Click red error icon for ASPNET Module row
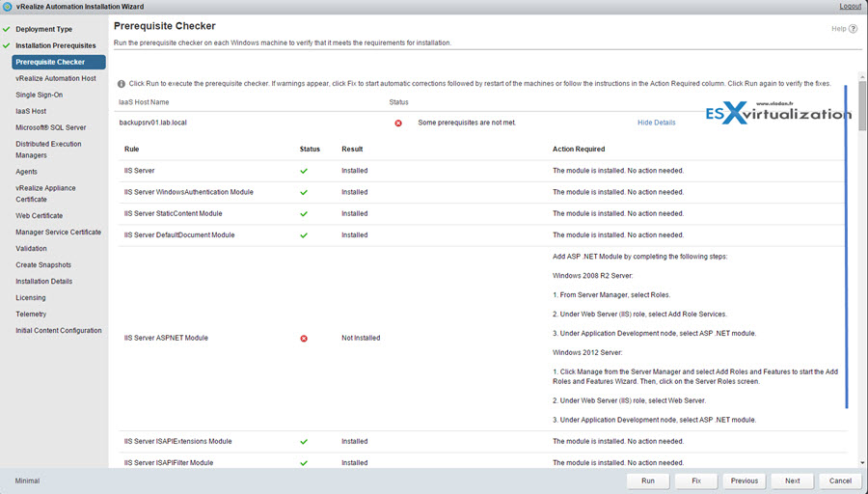Viewport: 868px width, 494px height. (304, 339)
